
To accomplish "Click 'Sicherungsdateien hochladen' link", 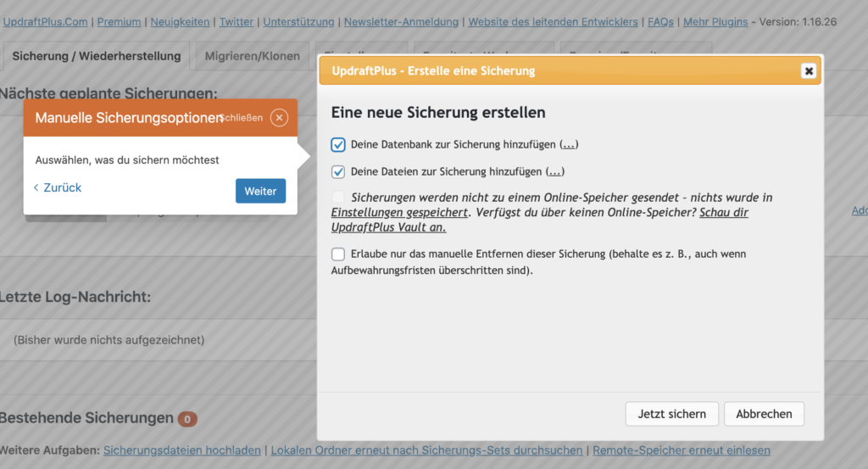I will 182,450.
